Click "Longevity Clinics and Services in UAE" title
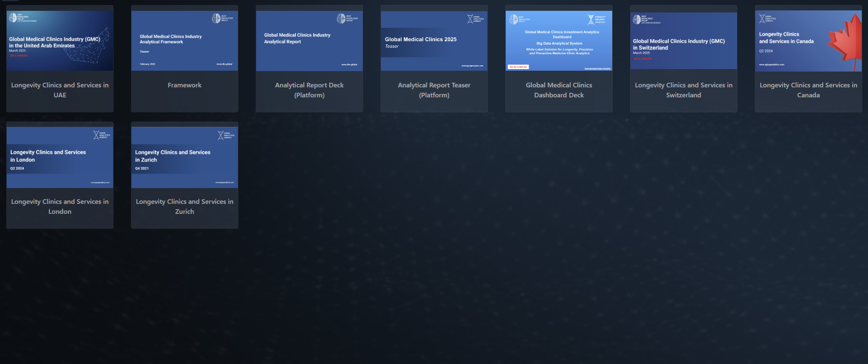 tap(60, 90)
